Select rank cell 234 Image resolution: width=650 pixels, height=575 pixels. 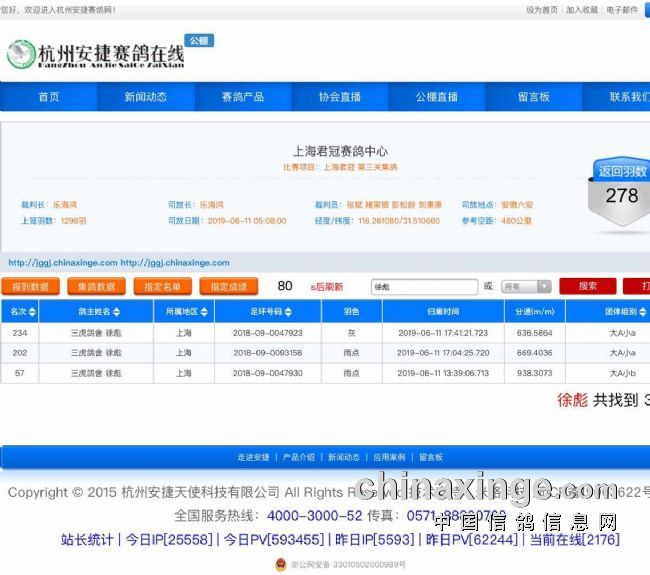(x=20, y=333)
